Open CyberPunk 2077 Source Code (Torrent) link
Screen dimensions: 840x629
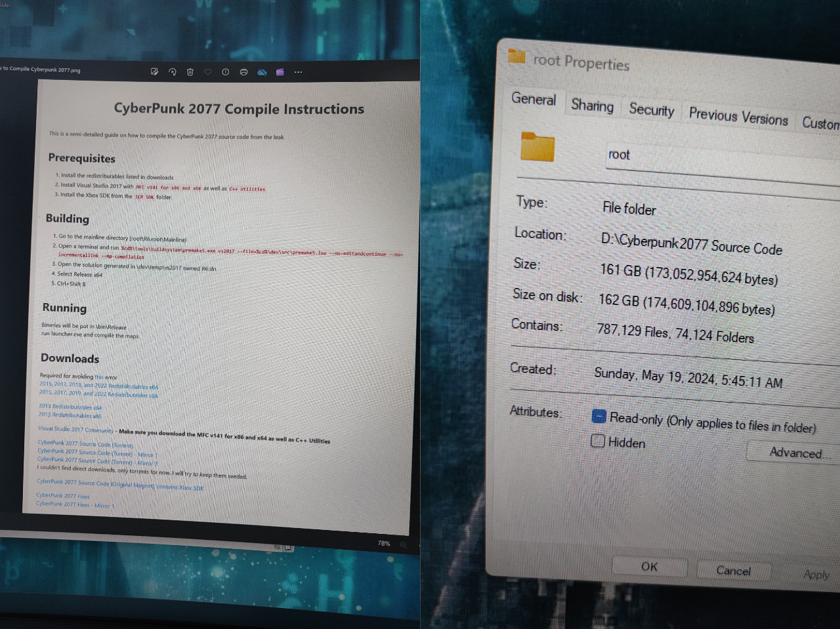[x=85, y=444]
